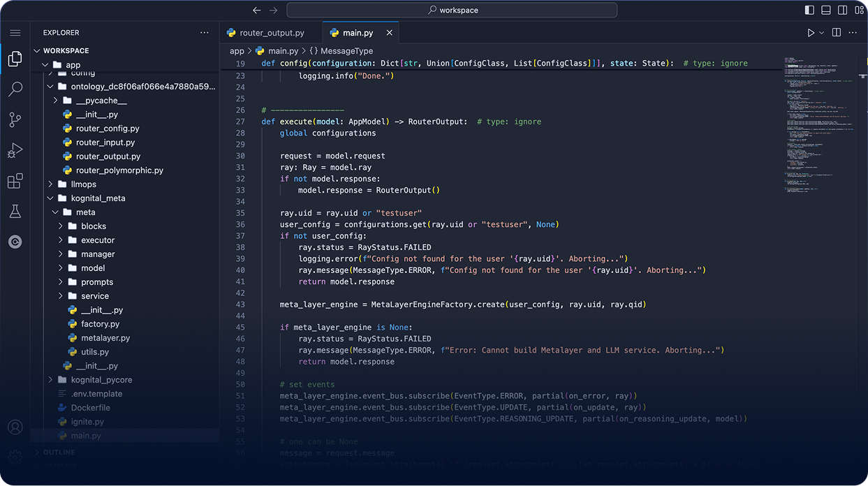This screenshot has width=868, height=486.
Task: Open the Extensions view
Action: pyautogui.click(x=15, y=181)
